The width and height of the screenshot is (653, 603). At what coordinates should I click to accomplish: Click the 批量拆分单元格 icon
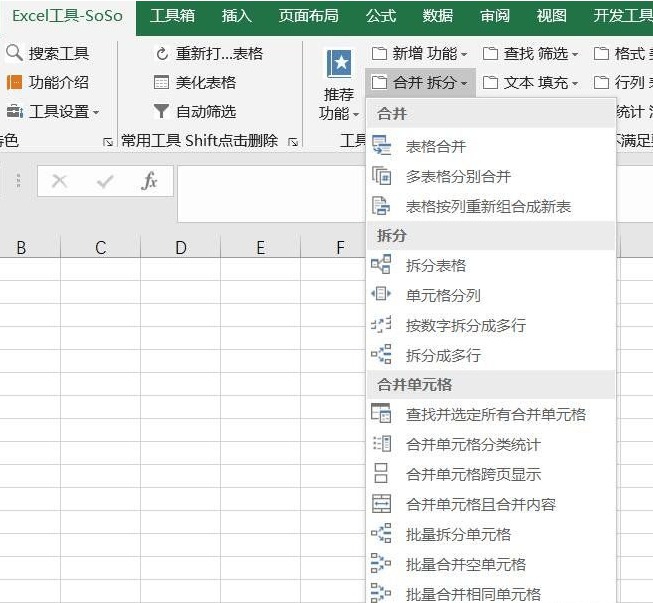[x=381, y=533]
